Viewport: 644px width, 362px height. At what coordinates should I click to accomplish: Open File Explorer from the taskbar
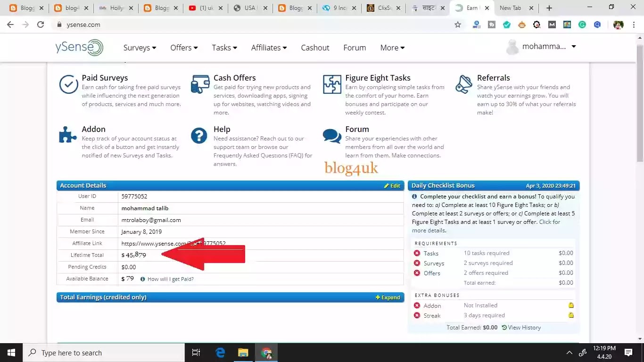coord(243,353)
